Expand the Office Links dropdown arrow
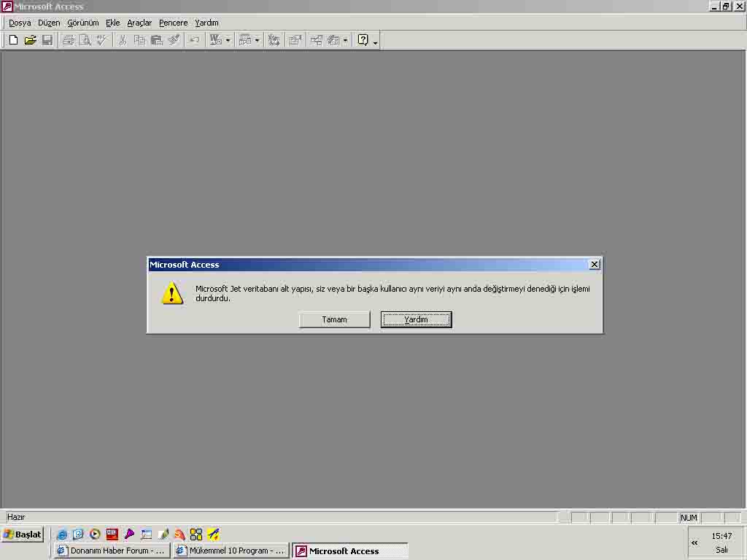747x560 pixels. click(228, 41)
